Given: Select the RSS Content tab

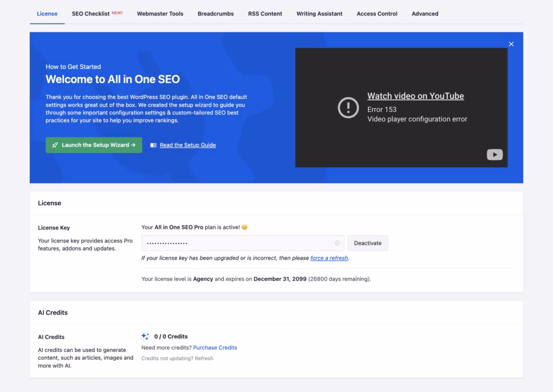Looking at the screenshot, I should 265,13.
